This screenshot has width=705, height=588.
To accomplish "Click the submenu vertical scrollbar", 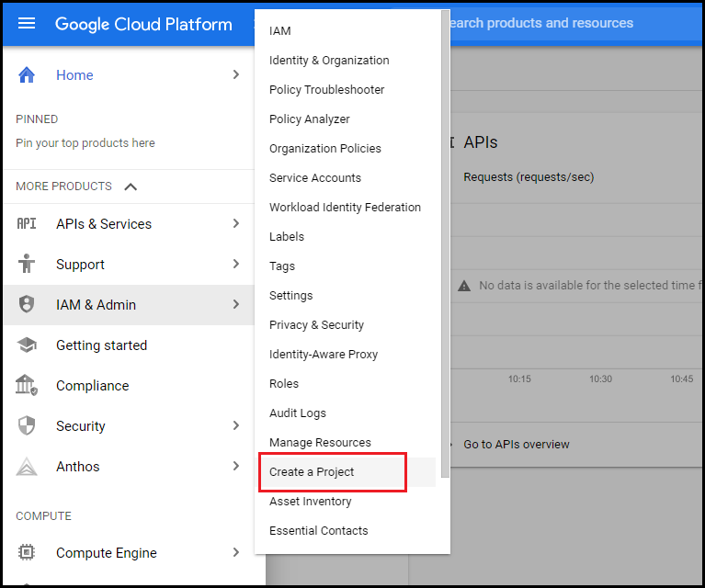I will 446,243.
